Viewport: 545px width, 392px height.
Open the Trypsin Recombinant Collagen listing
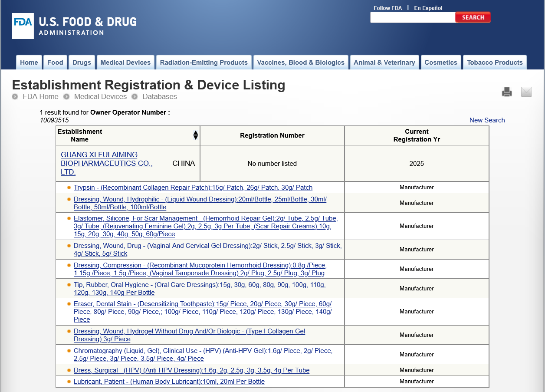click(193, 188)
